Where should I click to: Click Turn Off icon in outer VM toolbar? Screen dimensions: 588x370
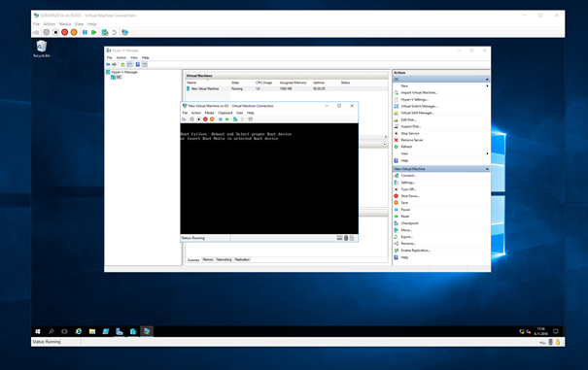(x=55, y=32)
